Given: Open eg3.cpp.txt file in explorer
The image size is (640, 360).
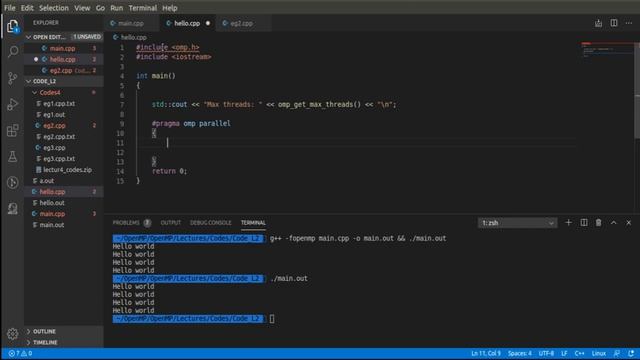Looking at the screenshot, I should tap(63, 159).
